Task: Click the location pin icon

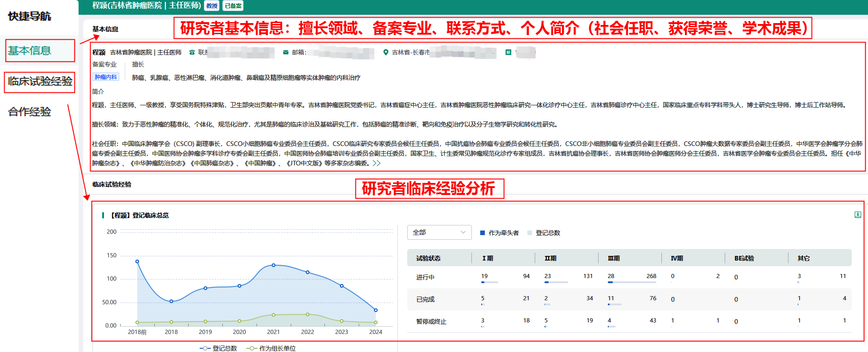Action: pos(385,53)
